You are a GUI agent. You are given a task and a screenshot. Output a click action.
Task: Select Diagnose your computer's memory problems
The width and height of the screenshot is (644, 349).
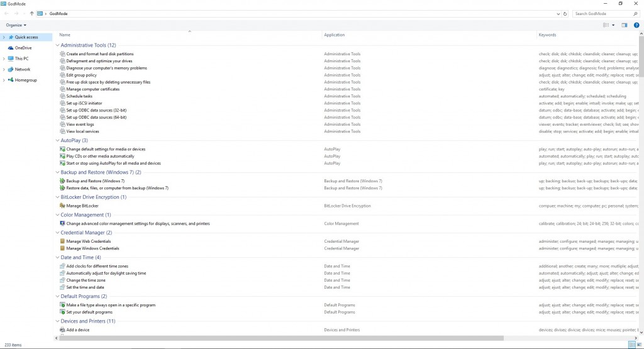coord(106,68)
